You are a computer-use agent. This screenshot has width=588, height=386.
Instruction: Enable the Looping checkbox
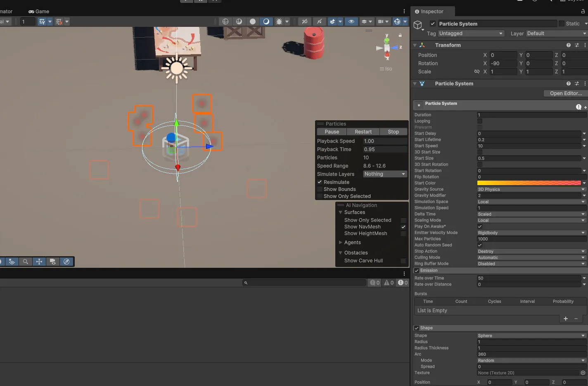point(480,121)
